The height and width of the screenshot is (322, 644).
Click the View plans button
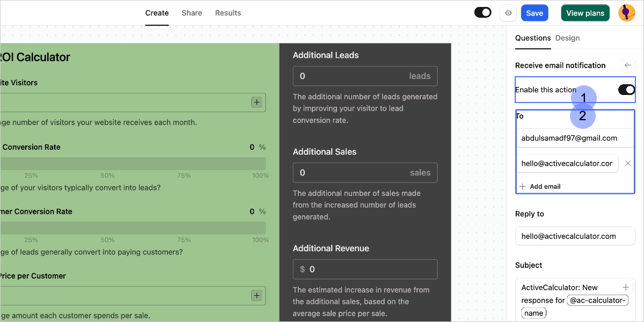tap(586, 13)
